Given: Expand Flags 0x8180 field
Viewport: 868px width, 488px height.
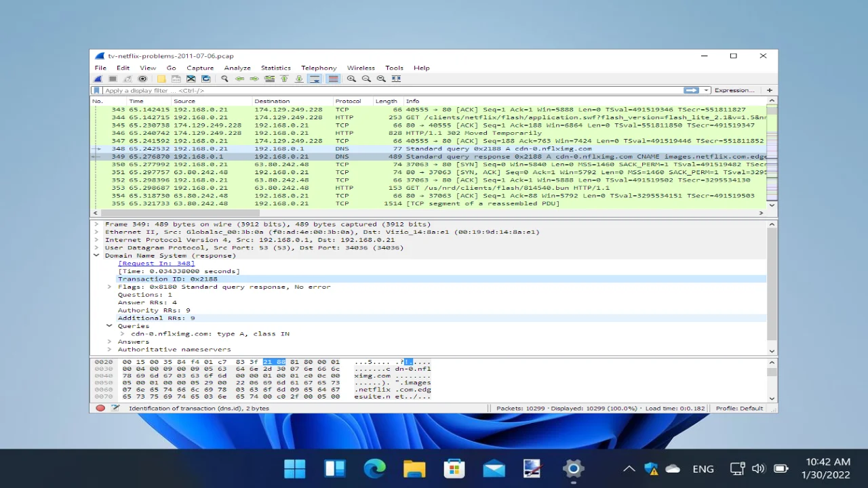Looking at the screenshot, I should [109, 287].
